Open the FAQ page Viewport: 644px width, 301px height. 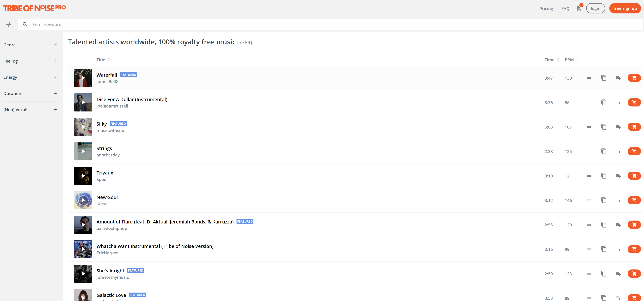[565, 8]
